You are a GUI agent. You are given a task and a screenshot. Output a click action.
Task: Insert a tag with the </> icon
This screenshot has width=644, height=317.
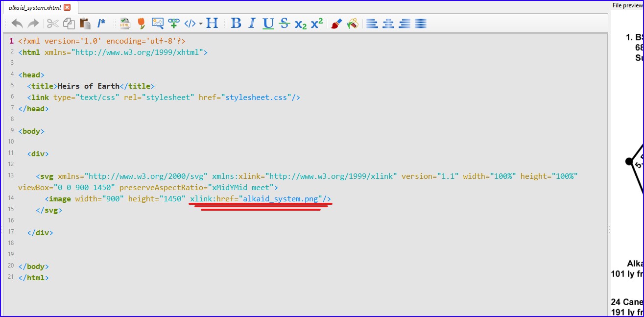(190, 23)
